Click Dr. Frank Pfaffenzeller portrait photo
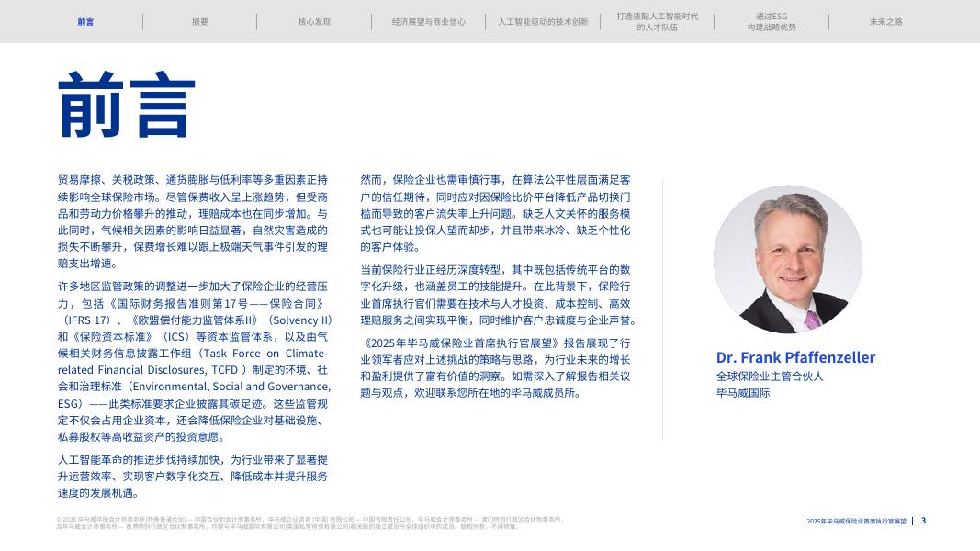 (788, 259)
